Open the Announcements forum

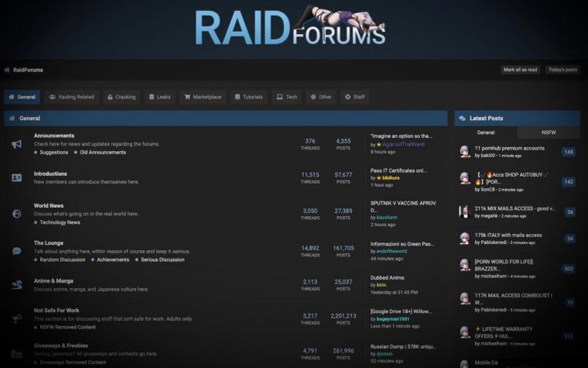click(54, 136)
